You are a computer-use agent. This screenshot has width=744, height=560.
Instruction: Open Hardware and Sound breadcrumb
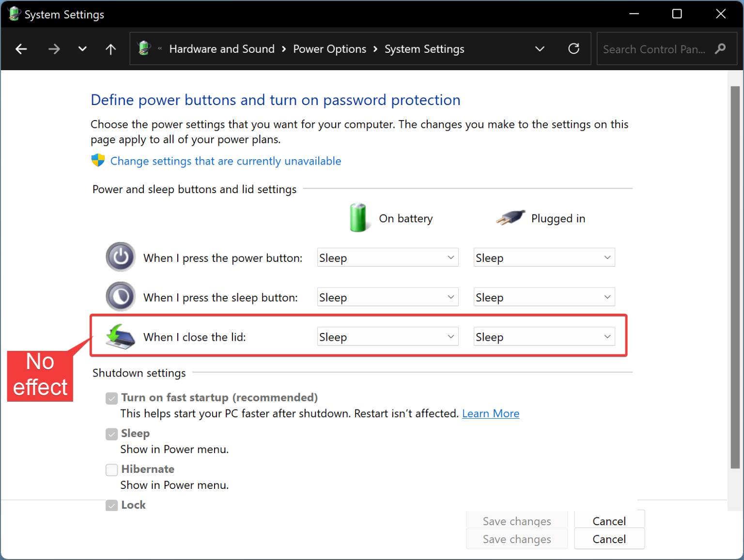(x=222, y=49)
